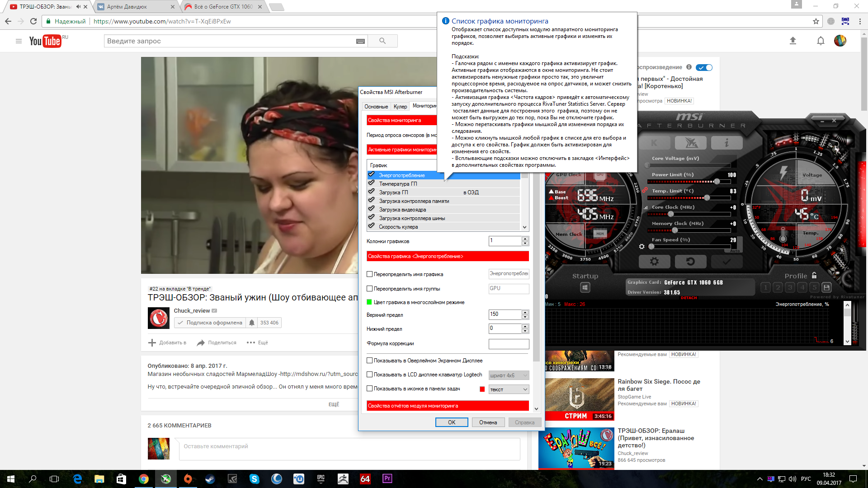Viewport: 868px width, 488px height.
Task: Click the fan speed settings gear icon
Action: (x=642, y=247)
